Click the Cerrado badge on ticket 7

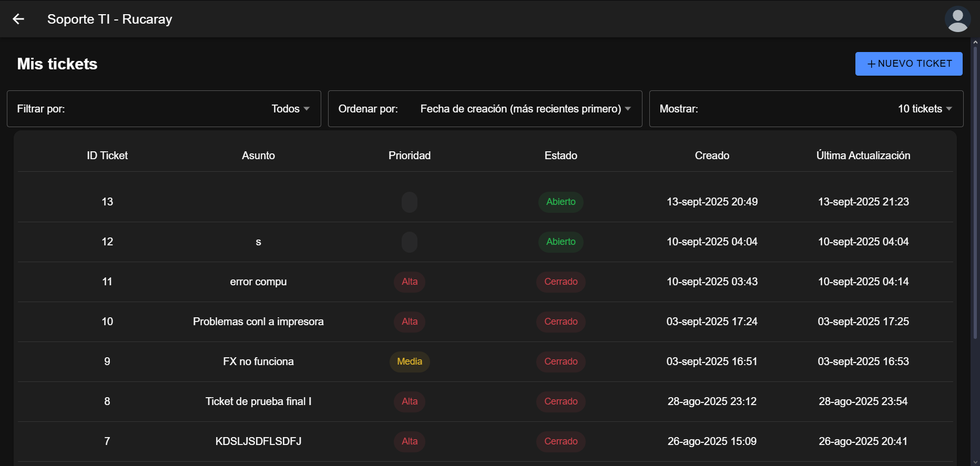pyautogui.click(x=560, y=441)
